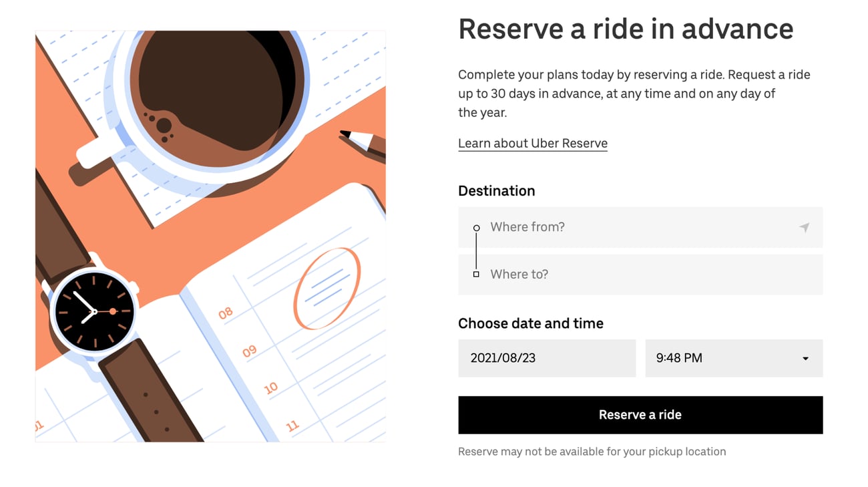Screen dimensions: 868x487
Task: Focus the Where from? pickup field
Action: [x=634, y=227]
